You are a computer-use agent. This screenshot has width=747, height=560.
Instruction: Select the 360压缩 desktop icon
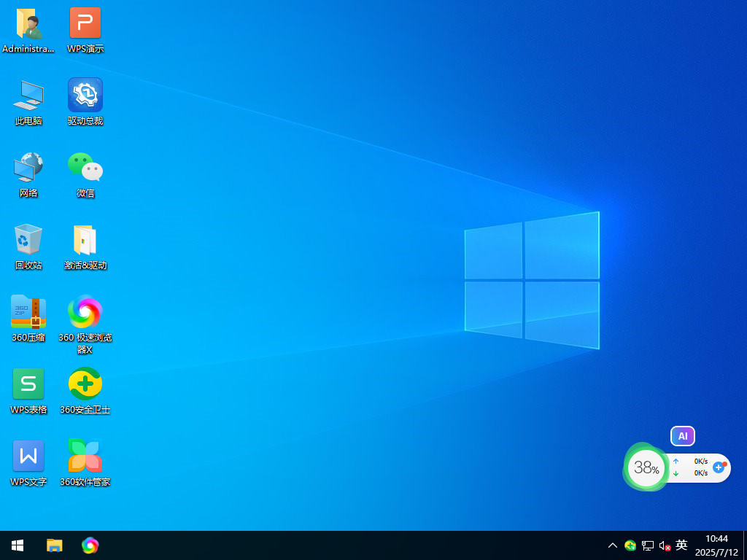28,318
